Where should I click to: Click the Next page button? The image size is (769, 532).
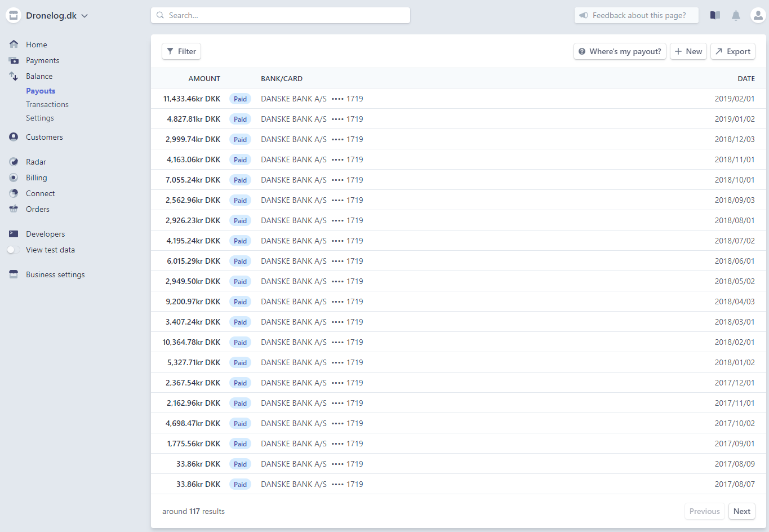pos(741,511)
